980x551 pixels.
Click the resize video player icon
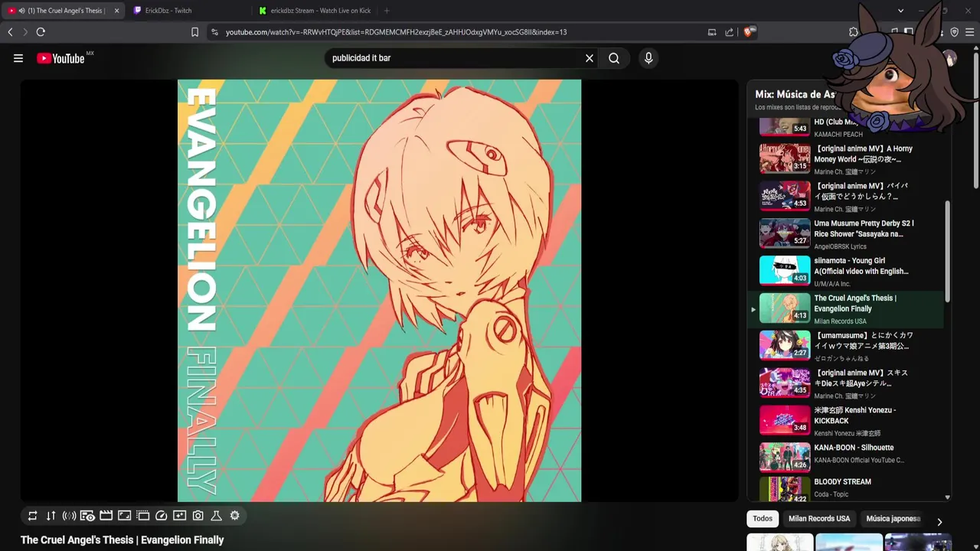click(124, 516)
